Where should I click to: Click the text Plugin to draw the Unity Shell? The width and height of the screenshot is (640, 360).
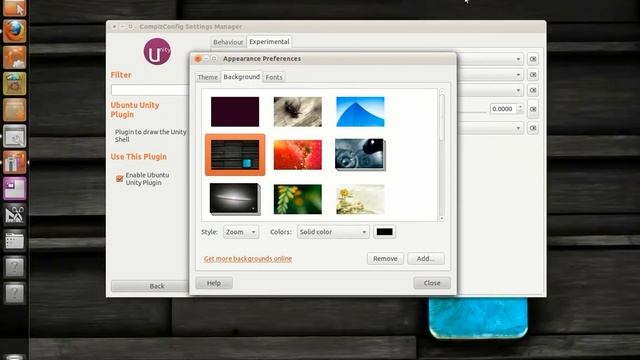(150, 136)
